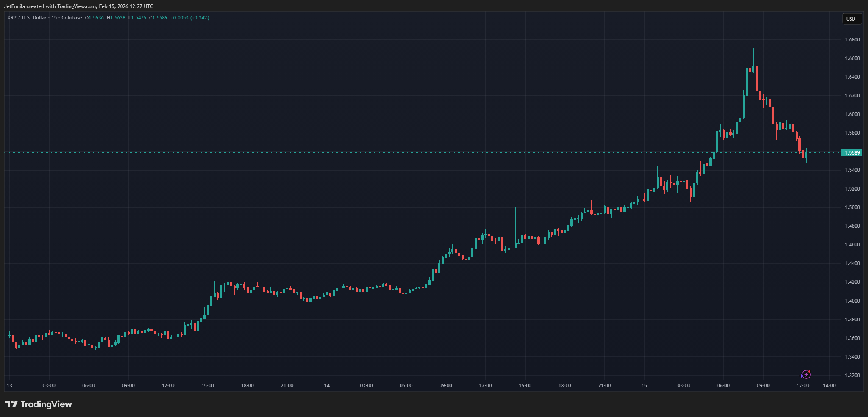Click the purple lightning bolt icon
Viewport: 868px width, 417px height.
click(805, 375)
